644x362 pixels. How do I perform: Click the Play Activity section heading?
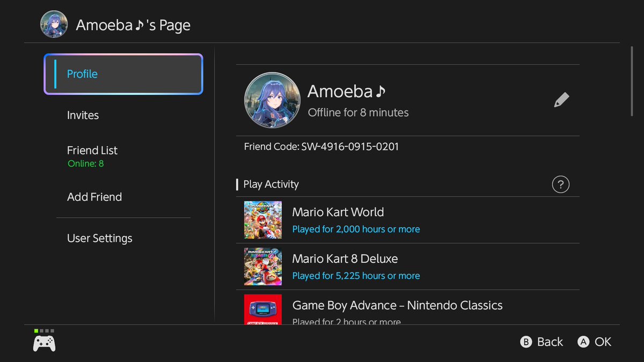pos(271,184)
